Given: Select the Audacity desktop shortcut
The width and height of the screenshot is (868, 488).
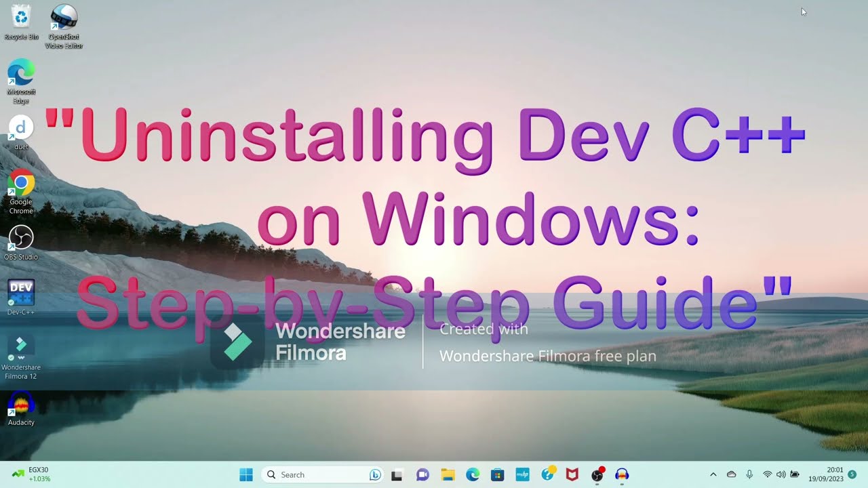Looking at the screenshot, I should pos(21,408).
